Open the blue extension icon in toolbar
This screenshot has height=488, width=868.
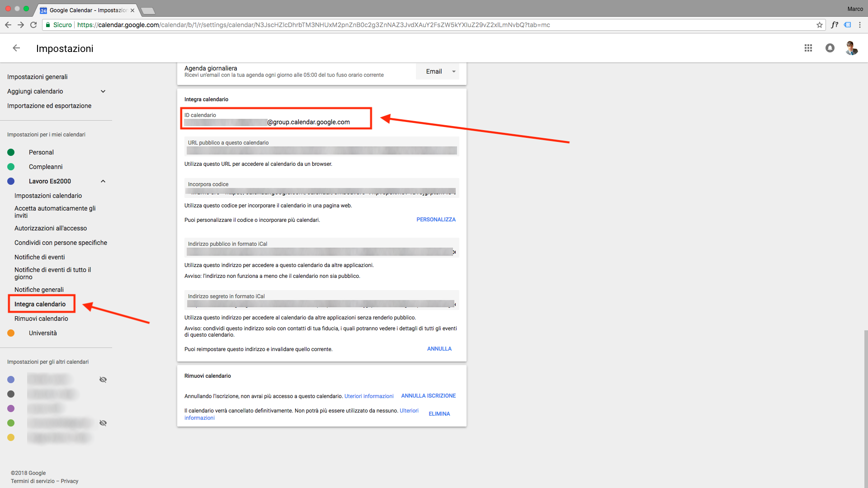(x=848, y=25)
